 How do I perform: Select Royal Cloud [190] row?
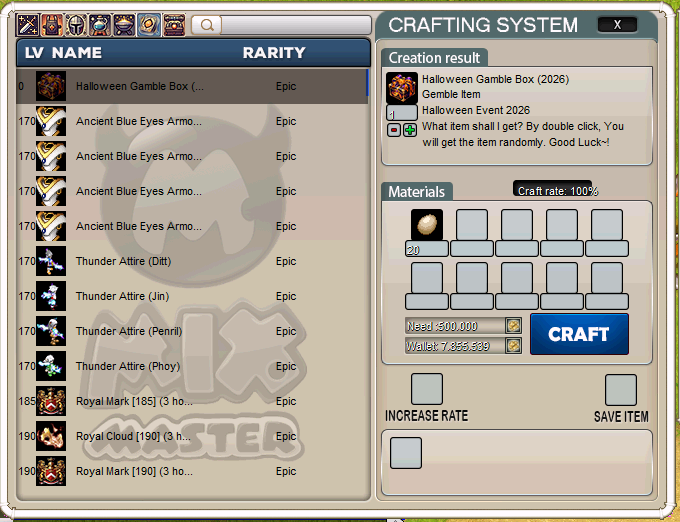193,436
